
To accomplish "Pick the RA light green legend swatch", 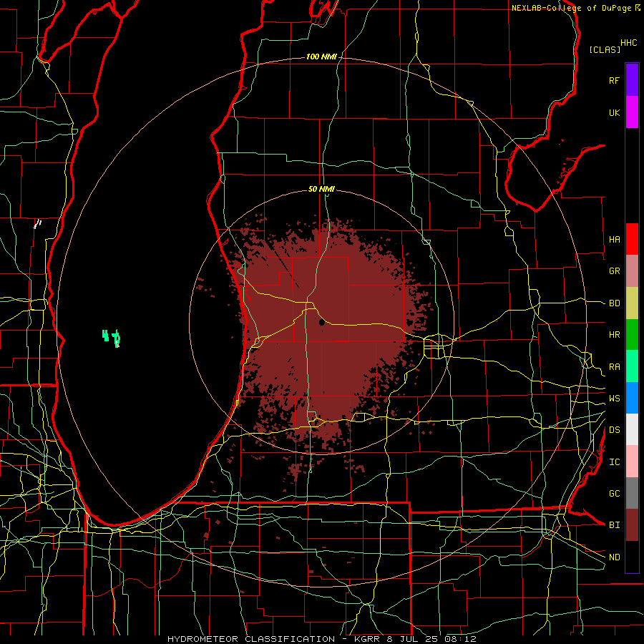I will (x=632, y=366).
